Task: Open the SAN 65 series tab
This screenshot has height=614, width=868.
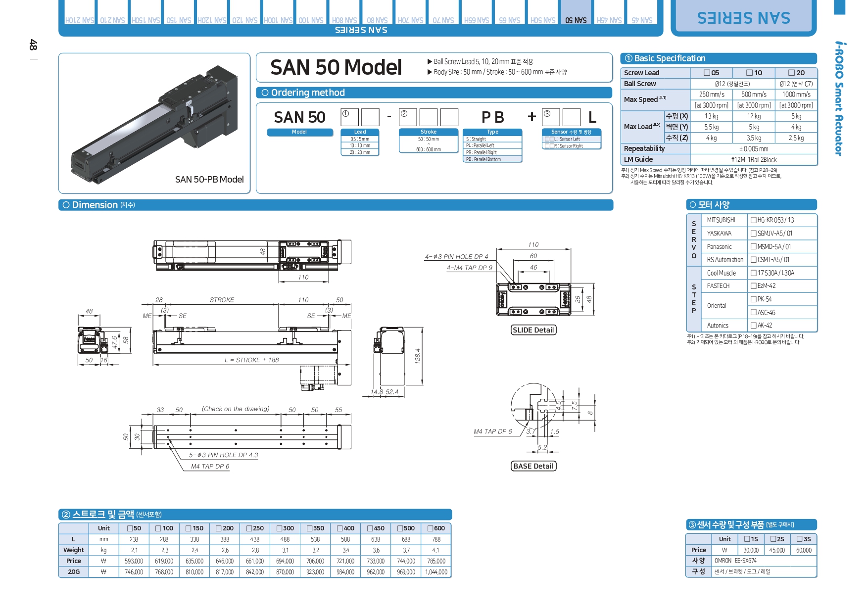Action: (x=509, y=13)
